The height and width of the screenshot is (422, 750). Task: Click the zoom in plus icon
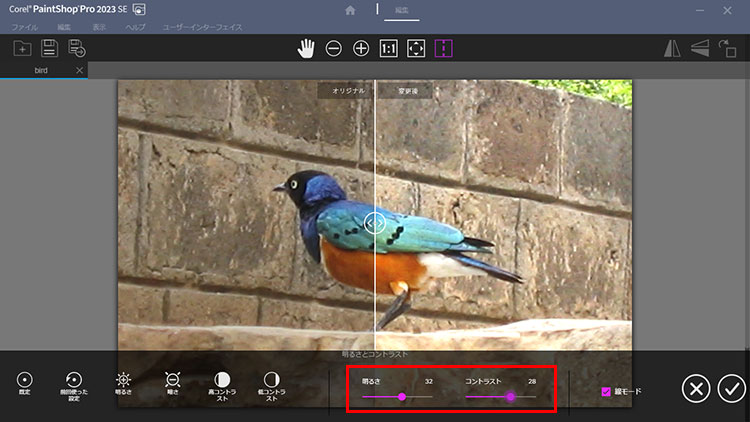click(x=361, y=48)
